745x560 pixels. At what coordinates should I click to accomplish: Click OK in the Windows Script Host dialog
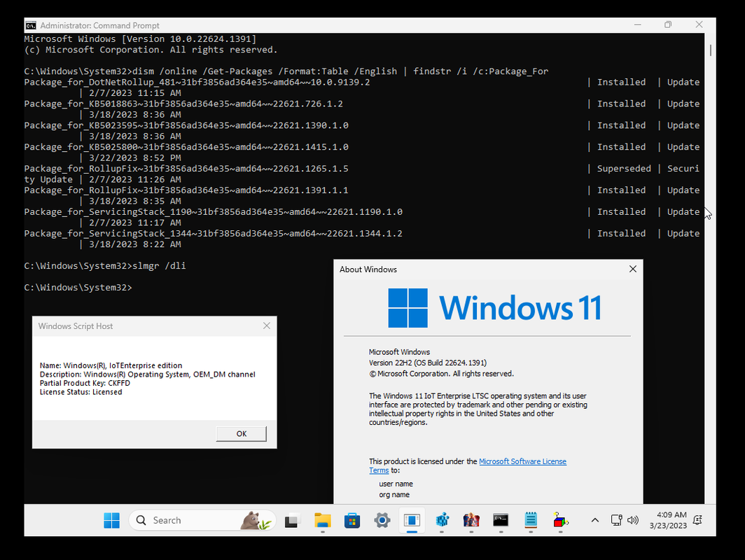click(x=242, y=434)
